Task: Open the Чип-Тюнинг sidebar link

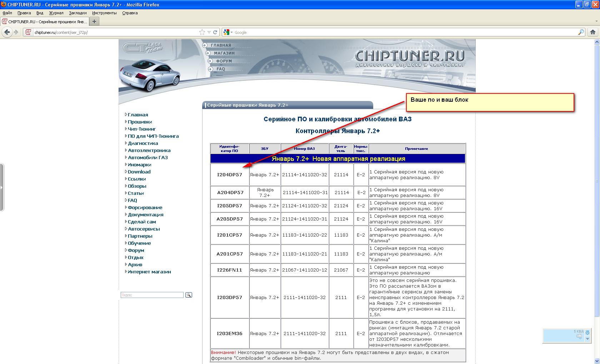Action: coord(142,129)
